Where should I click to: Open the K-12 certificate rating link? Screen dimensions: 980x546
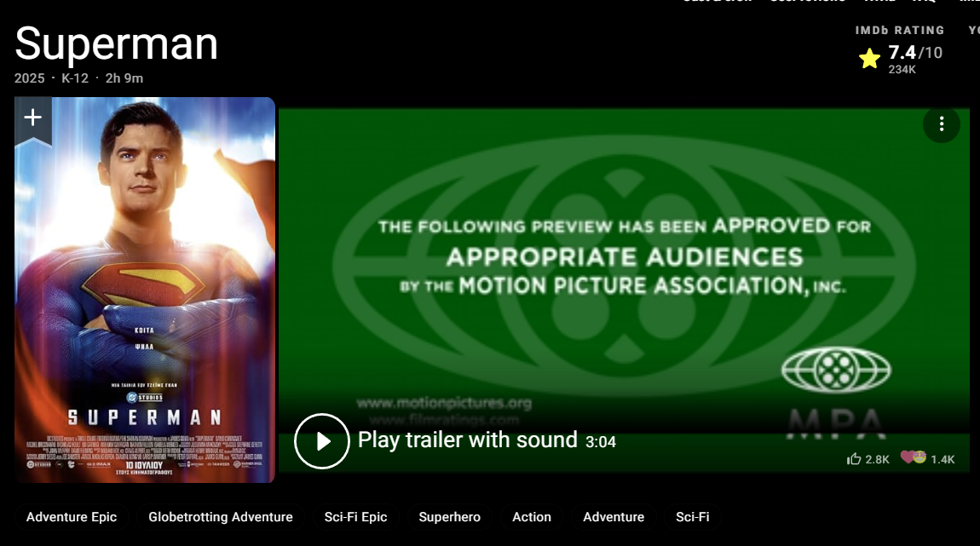tap(75, 78)
